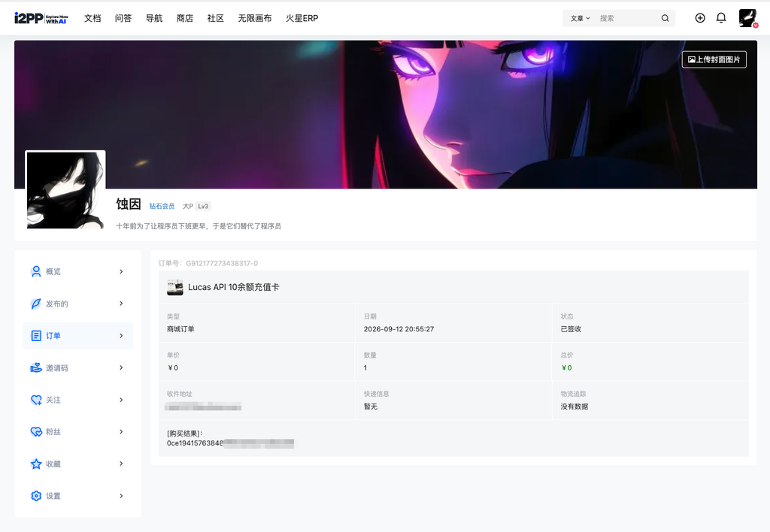770x532 pixels.
Task: Click order number G912177273438317-0
Action: (222, 264)
